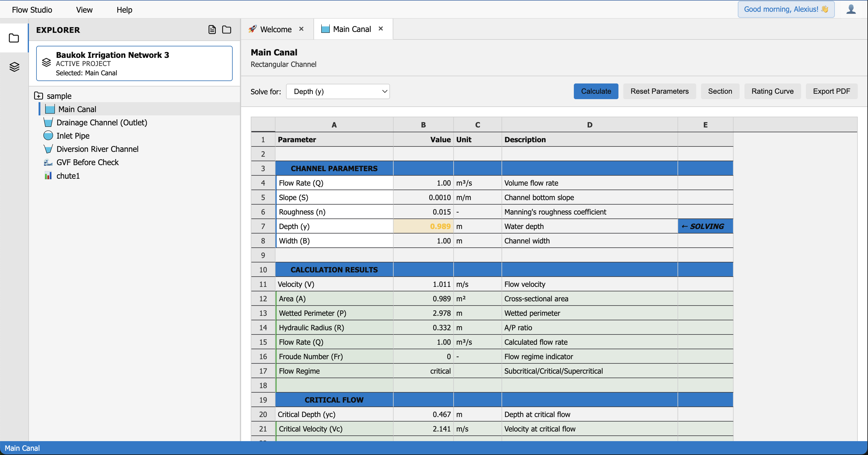Screen dimensions: 868x455
Task: Click the Export PDF button
Action: click(x=831, y=91)
